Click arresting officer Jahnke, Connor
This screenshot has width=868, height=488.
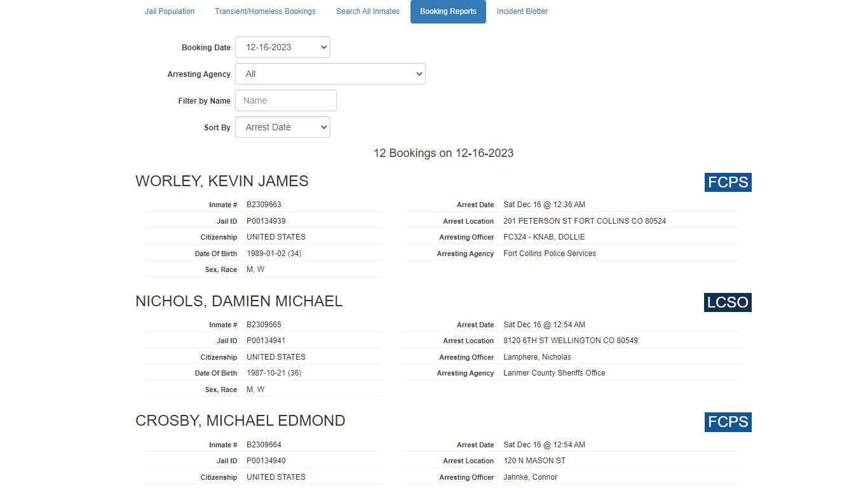coord(530,477)
